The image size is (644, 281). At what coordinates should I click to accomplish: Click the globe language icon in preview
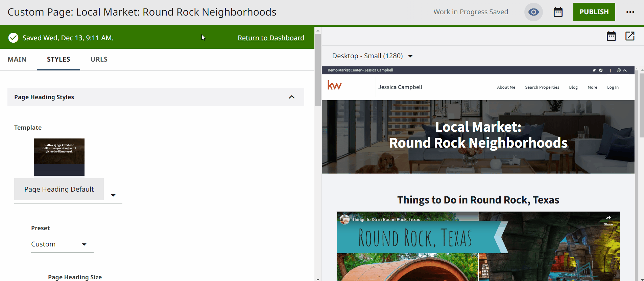(618, 70)
